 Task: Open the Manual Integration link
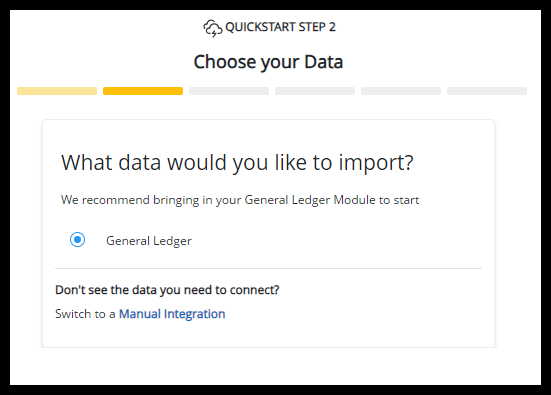pyautogui.click(x=172, y=314)
